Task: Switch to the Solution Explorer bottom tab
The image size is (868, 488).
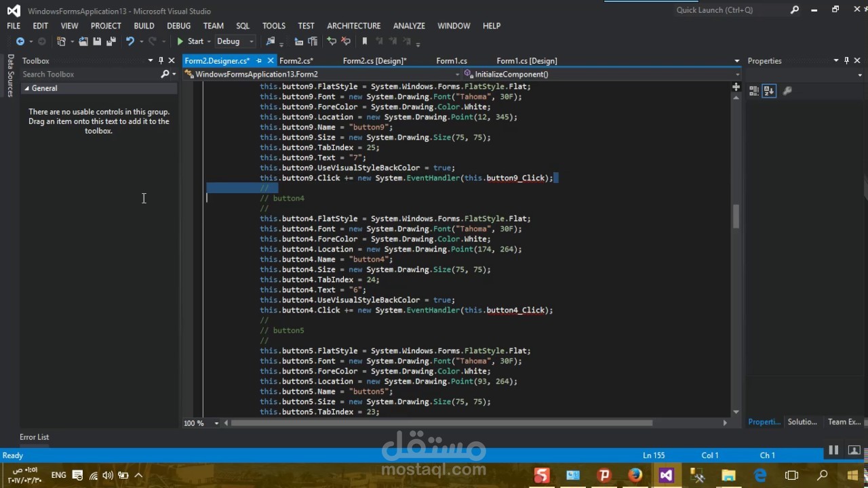Action: (802, 422)
